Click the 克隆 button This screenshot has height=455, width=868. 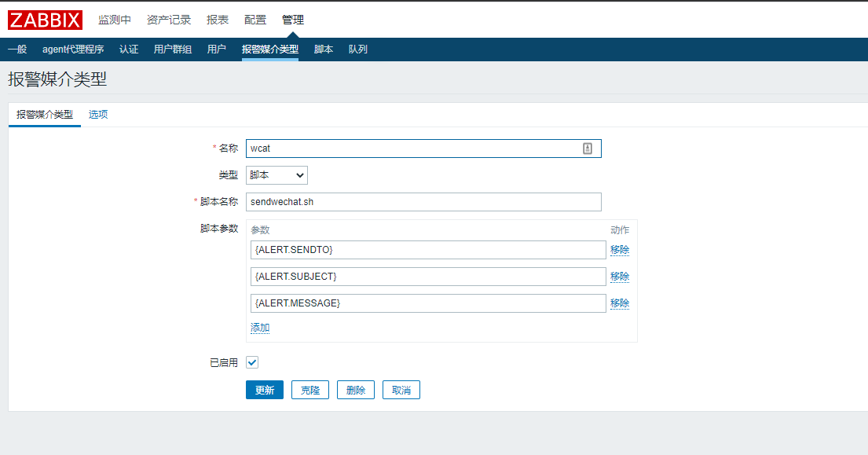(310, 391)
